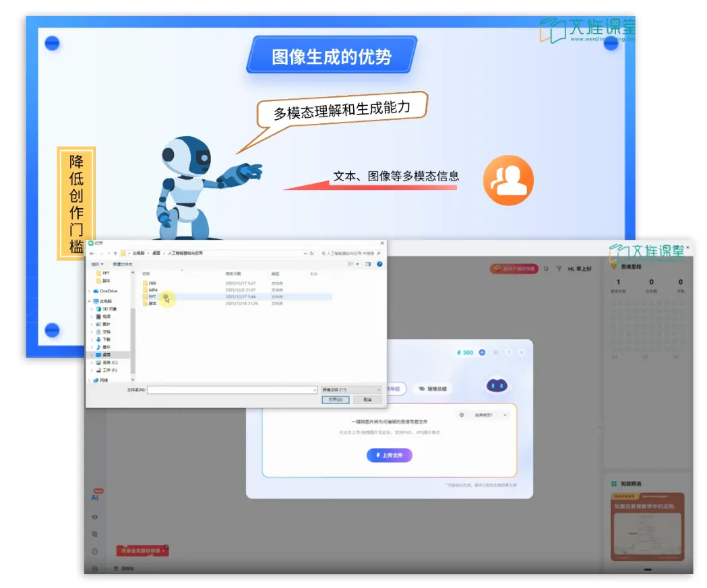Image resolution: width=707 pixels, height=588 pixels.
Task: Click the 上传文件 upload button
Action: point(389,455)
